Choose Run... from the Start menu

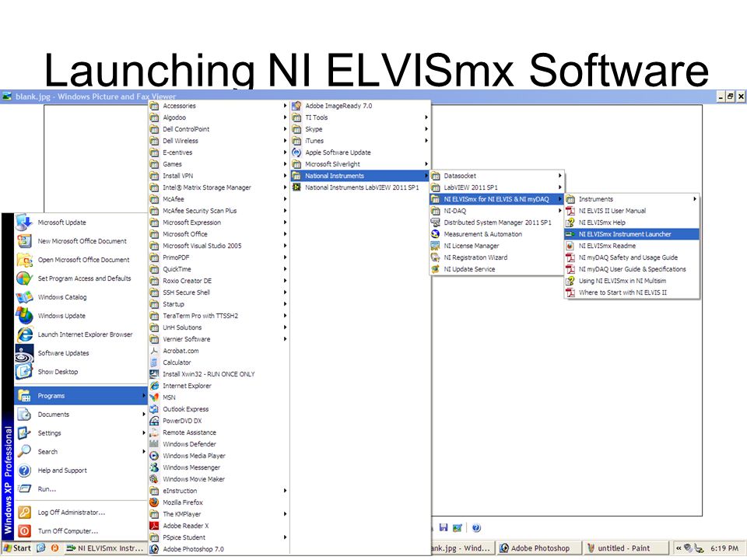pyautogui.click(x=80, y=489)
